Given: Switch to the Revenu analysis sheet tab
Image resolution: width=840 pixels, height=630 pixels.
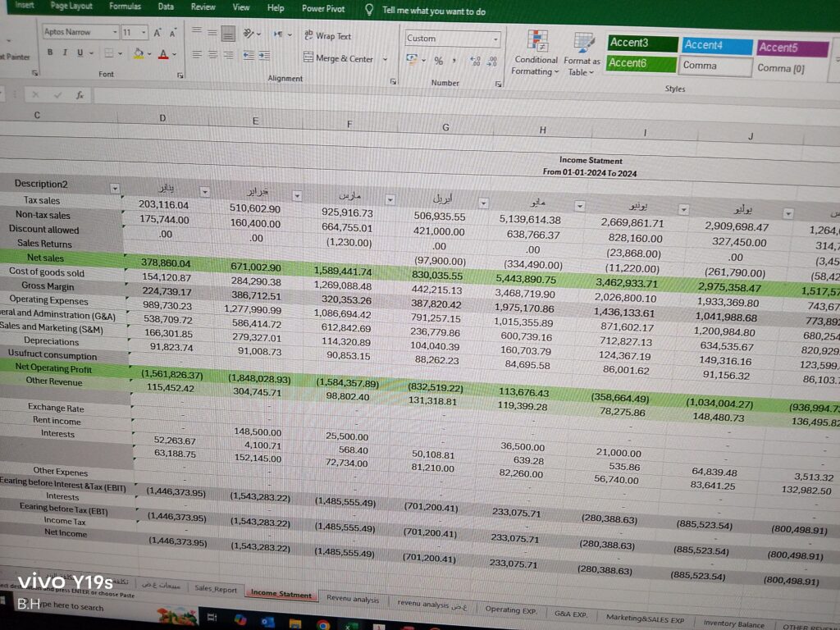Looking at the screenshot, I should (353, 599).
